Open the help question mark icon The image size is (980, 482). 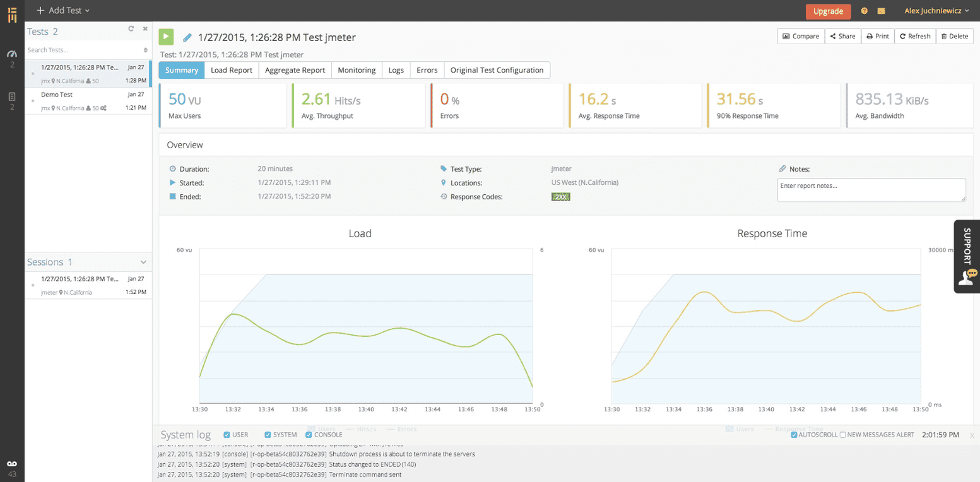(865, 11)
